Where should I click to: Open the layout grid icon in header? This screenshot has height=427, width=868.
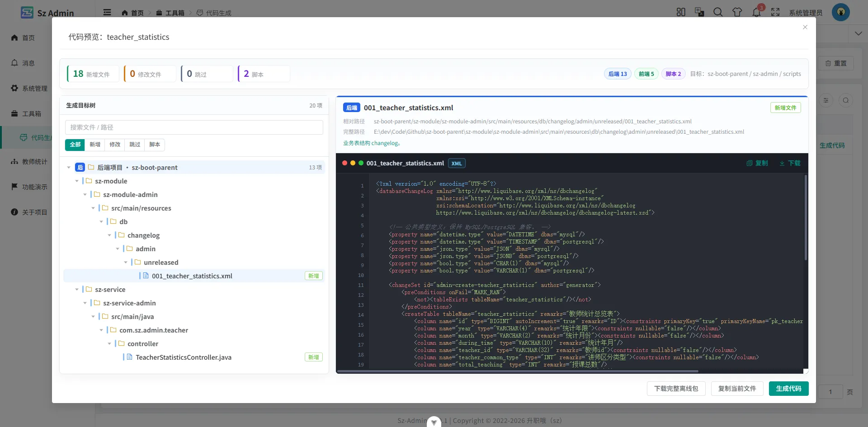681,12
